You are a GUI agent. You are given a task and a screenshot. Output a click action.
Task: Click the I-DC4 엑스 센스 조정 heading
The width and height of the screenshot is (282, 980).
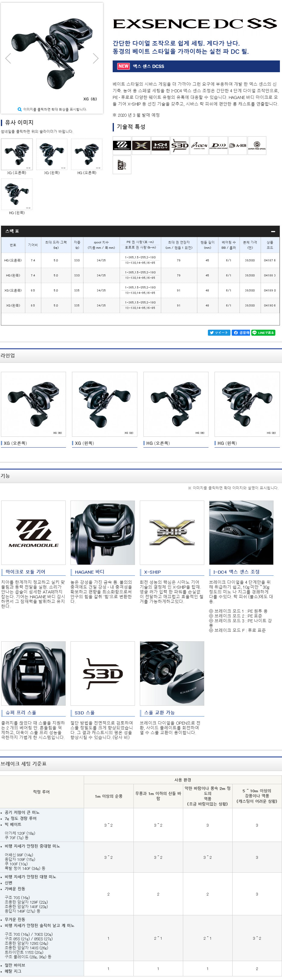tap(236, 572)
